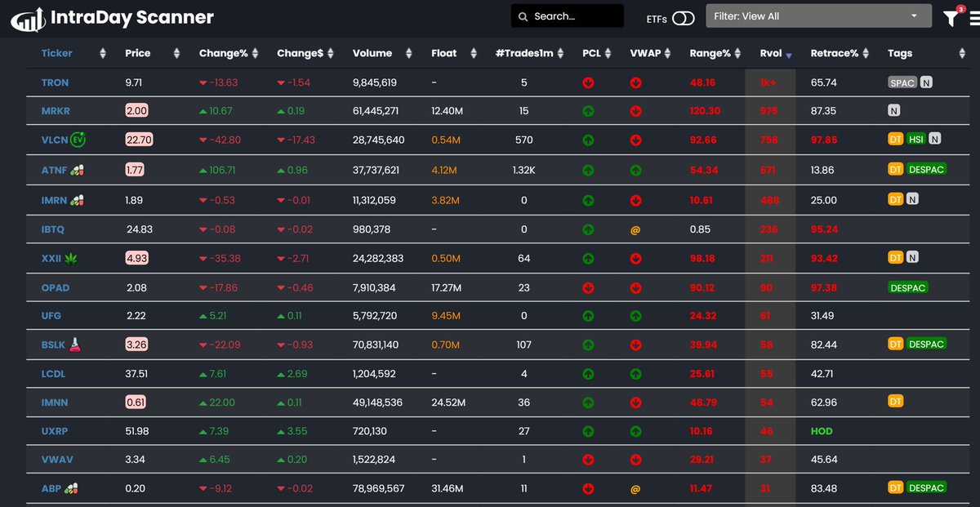Viewport: 980px width, 507px height.
Task: Click the flask icon next to BSLK
Action: [x=75, y=343]
